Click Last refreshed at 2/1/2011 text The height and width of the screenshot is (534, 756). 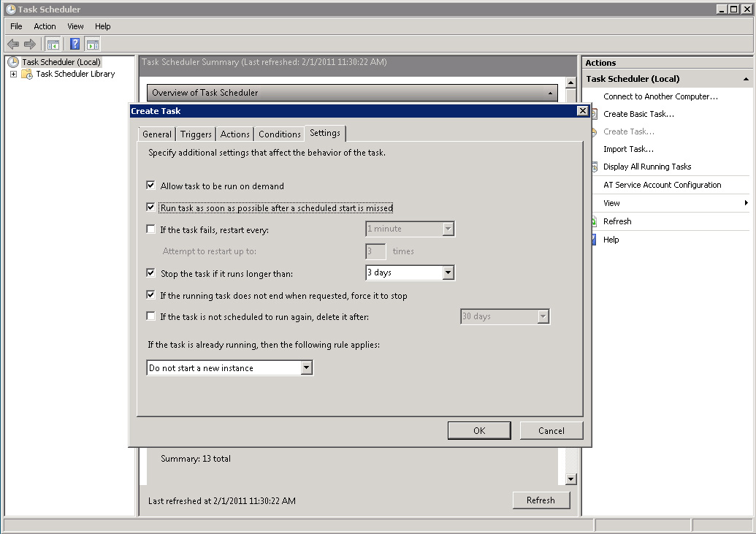pos(222,501)
